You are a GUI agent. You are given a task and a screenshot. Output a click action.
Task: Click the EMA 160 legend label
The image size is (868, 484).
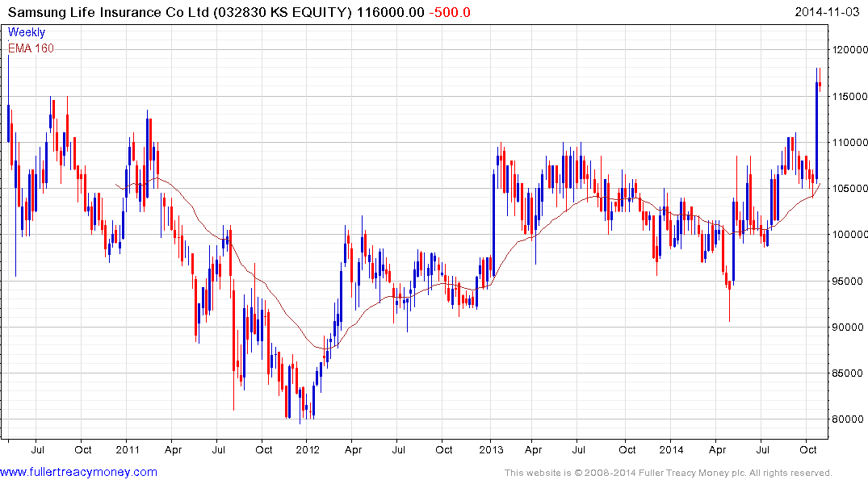pyautogui.click(x=31, y=48)
